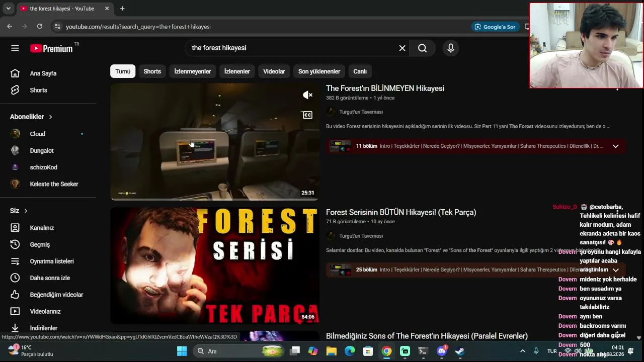644x362 pixels.
Task: Select the Canlı filter chip
Action: tap(360, 71)
